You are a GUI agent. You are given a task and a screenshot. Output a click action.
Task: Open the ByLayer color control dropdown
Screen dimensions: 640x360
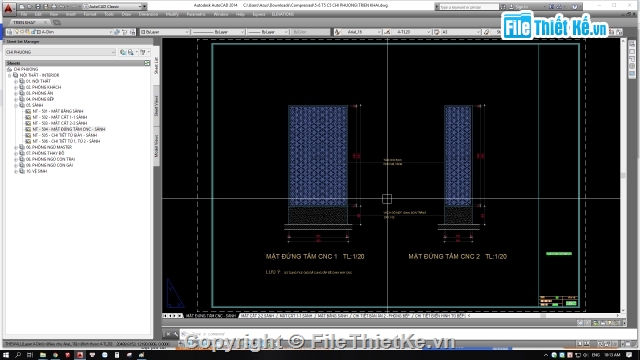coord(165,32)
